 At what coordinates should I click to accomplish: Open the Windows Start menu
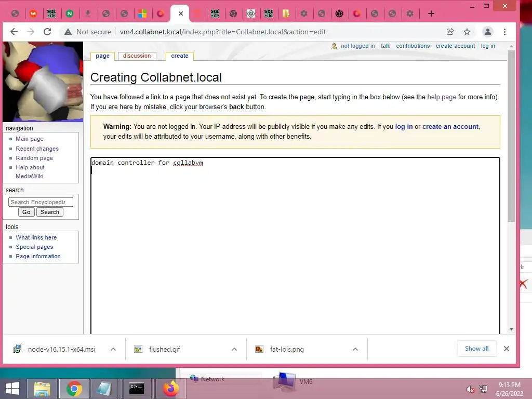(x=12, y=389)
